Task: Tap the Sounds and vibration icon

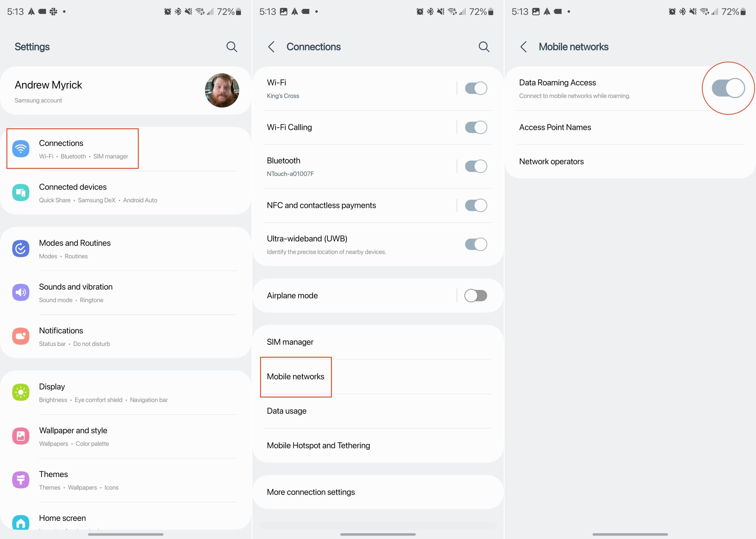Action: 20,292
